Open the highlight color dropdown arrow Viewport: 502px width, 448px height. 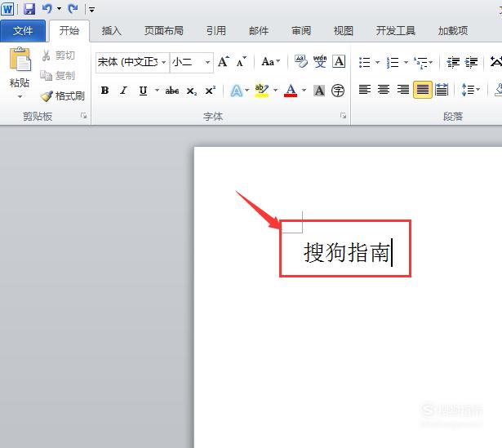point(275,91)
